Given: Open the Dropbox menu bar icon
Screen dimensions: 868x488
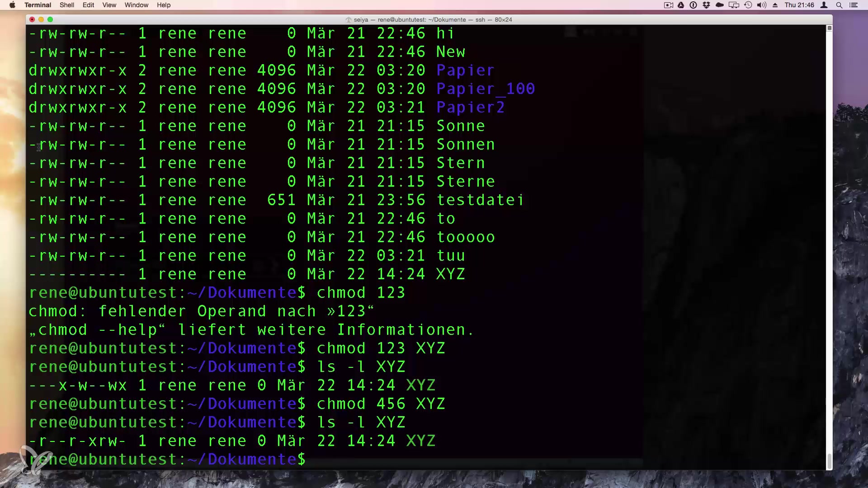Looking at the screenshot, I should [706, 5].
